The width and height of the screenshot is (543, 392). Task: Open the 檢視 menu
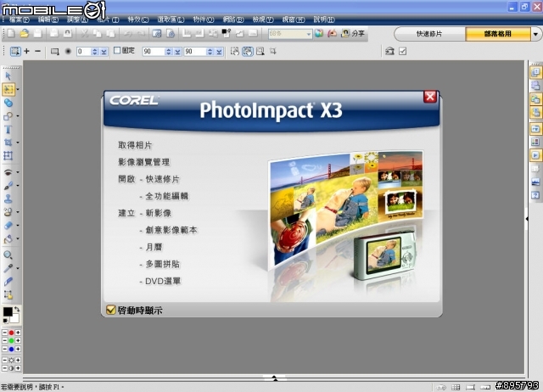click(263, 20)
